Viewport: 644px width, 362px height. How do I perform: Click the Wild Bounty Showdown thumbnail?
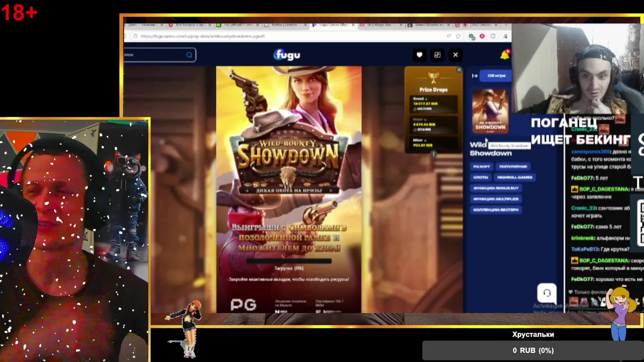[x=490, y=111]
